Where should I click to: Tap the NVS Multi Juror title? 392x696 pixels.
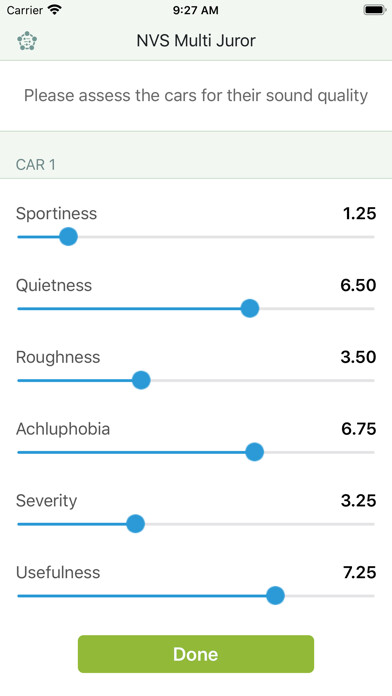pos(196,41)
